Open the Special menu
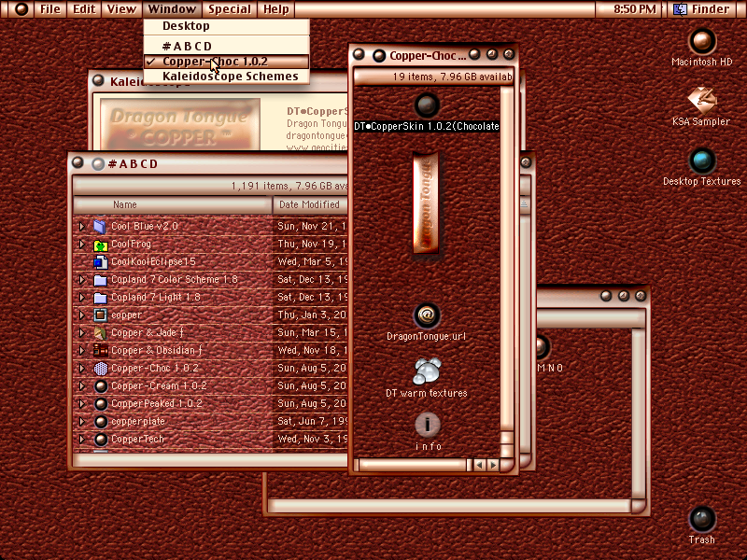747x560 pixels. click(x=230, y=9)
